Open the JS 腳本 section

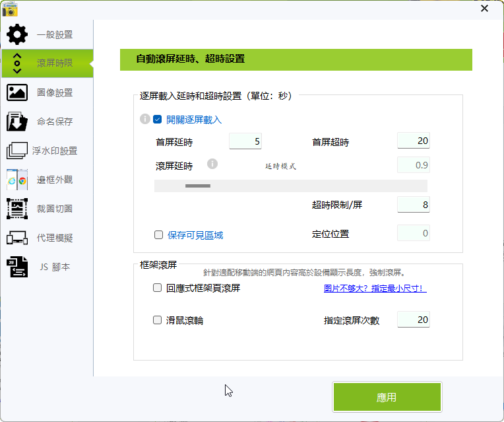[x=47, y=267]
